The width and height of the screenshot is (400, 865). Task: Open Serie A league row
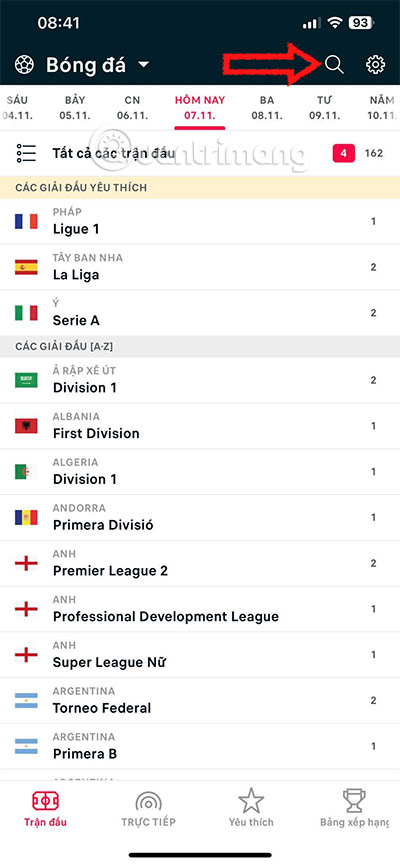pyautogui.click(x=200, y=313)
